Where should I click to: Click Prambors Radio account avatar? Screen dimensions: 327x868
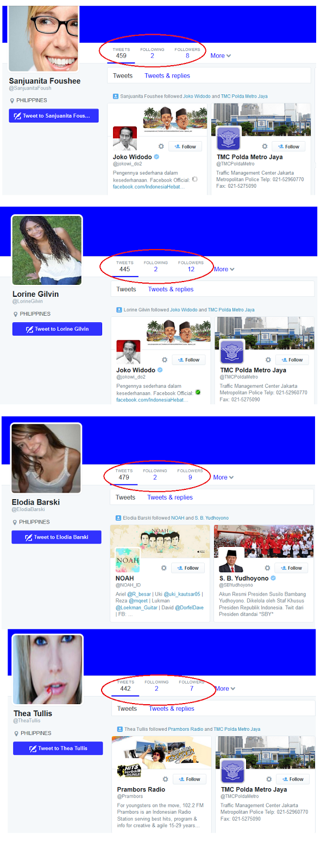[129, 771]
